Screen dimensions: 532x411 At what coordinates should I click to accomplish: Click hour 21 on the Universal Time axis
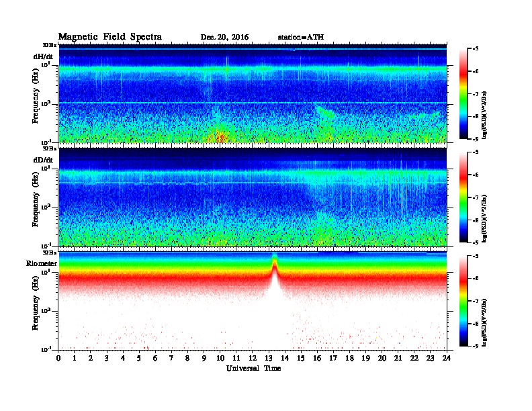[x=398, y=358]
